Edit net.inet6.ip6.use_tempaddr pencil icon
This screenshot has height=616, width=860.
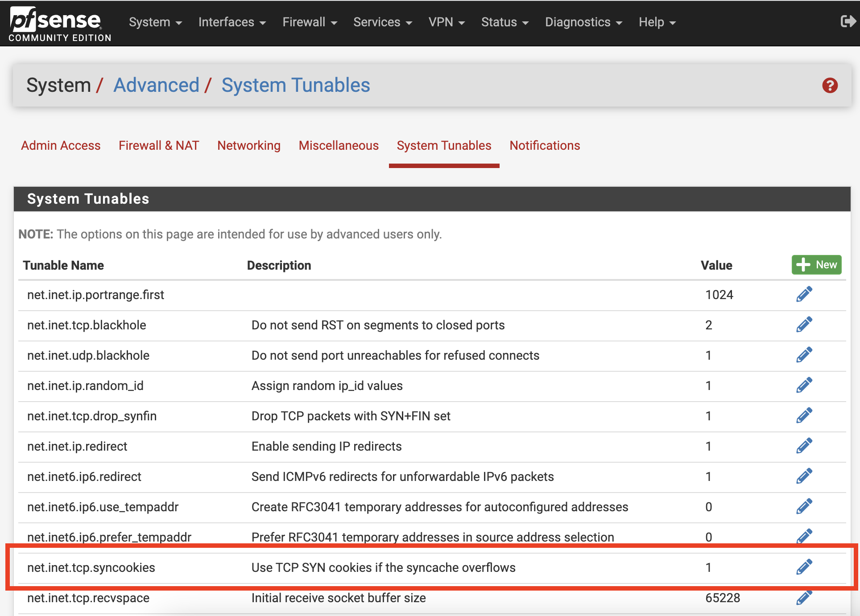point(804,506)
